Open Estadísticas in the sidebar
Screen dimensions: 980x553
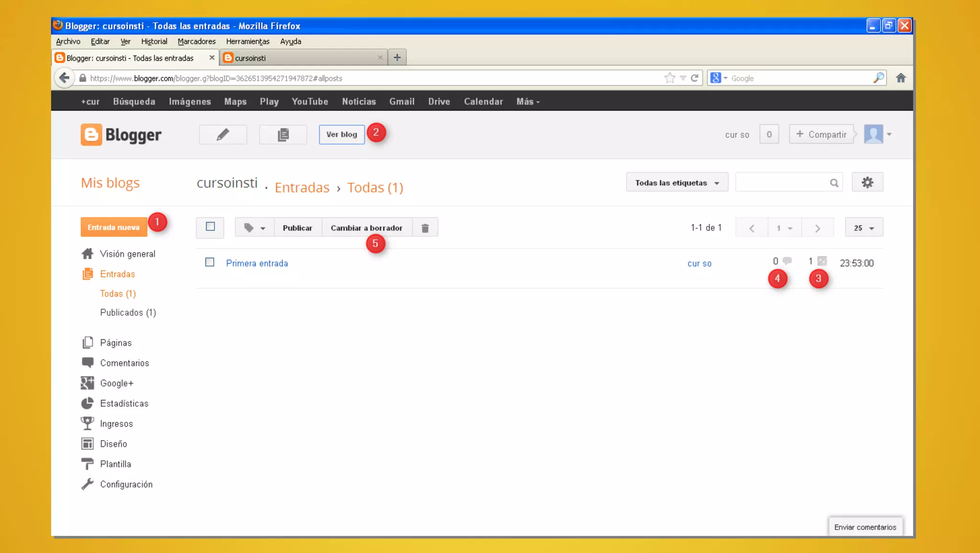click(124, 403)
